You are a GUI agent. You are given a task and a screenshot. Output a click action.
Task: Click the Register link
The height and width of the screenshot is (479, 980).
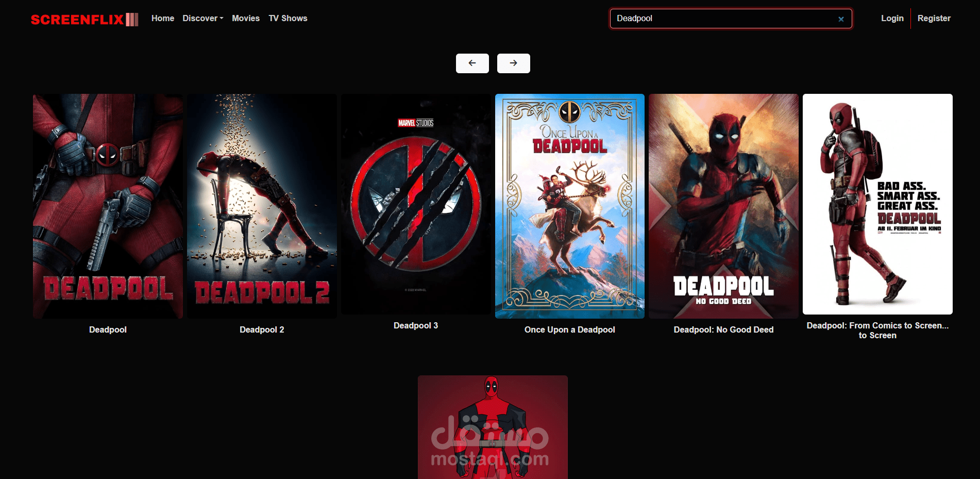934,18
